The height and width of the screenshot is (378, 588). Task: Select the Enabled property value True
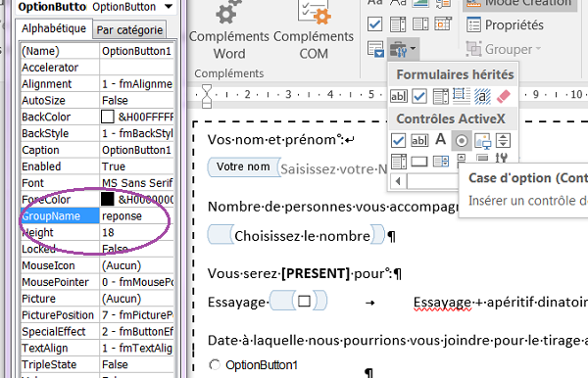[136, 166]
